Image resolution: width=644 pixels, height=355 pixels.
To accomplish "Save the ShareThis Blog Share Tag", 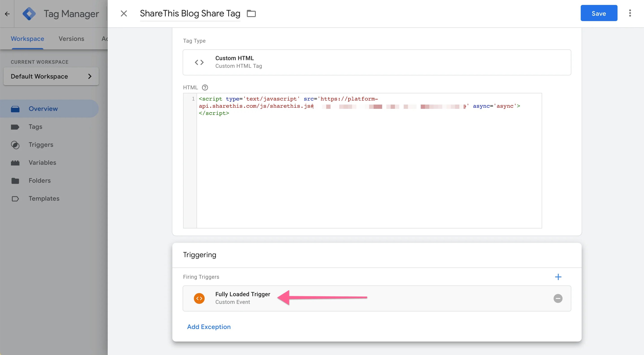I will point(599,13).
